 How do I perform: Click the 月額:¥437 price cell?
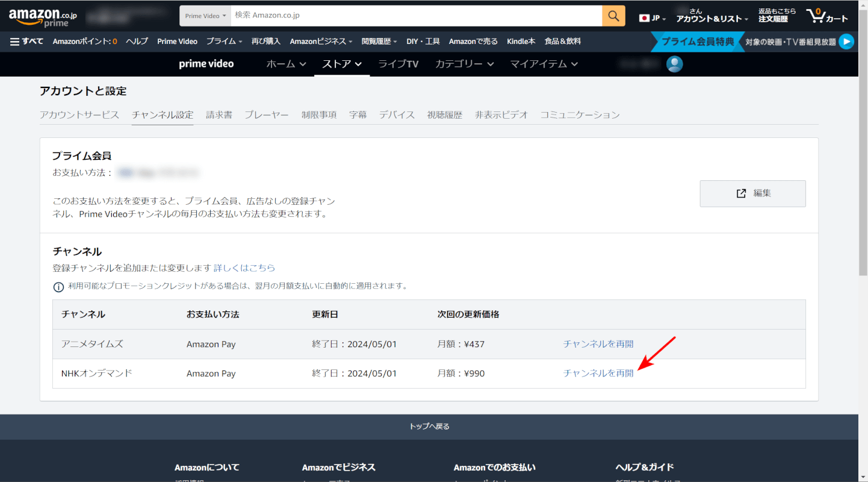(x=461, y=345)
